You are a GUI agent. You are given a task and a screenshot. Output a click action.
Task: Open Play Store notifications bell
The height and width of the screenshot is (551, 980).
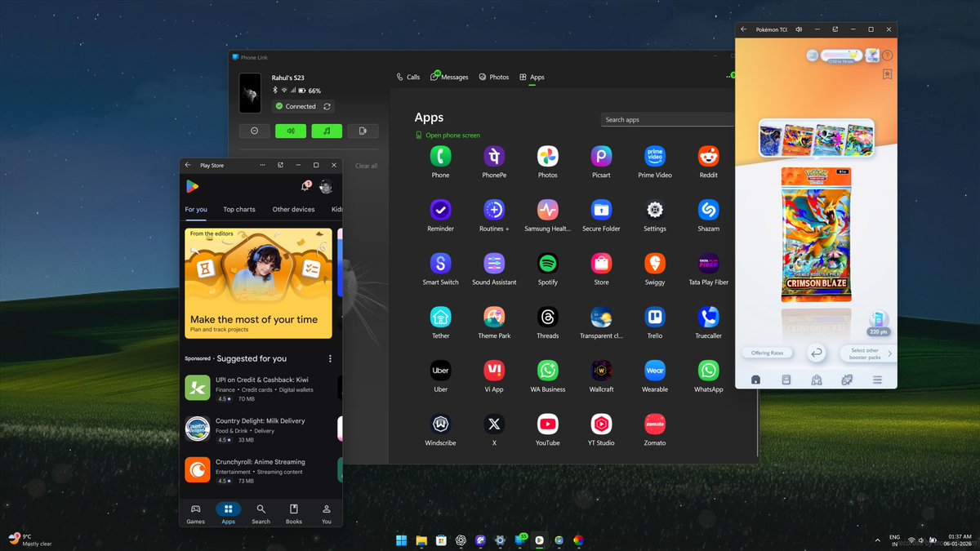coord(305,187)
